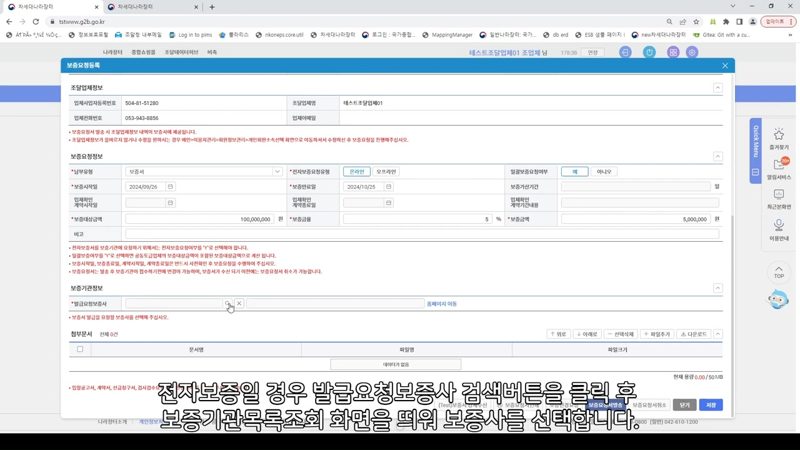Open the browser tab list chevron

click(733, 6)
